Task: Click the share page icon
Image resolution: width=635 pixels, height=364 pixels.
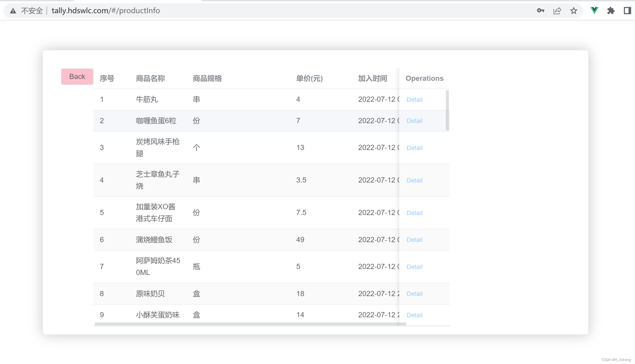Action: 557,11
